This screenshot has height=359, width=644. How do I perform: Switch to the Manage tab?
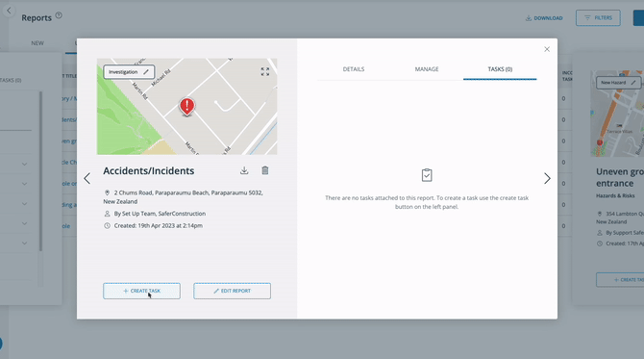427,69
